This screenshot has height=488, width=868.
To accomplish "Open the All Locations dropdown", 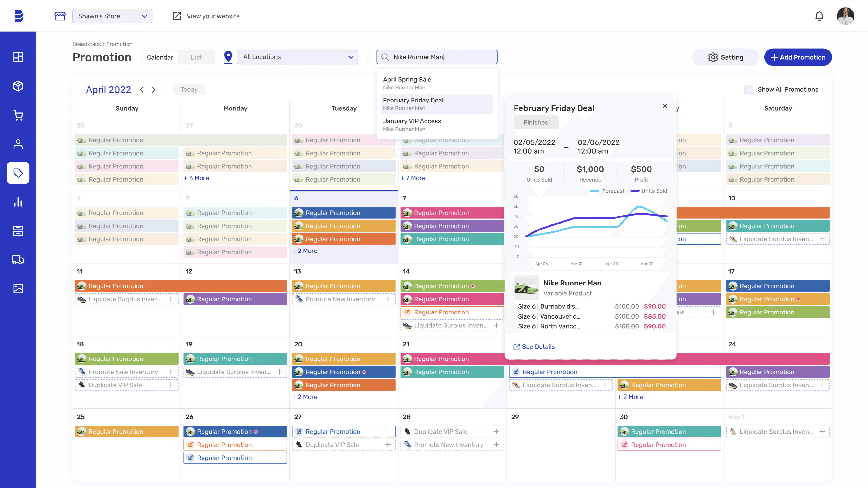I will pyautogui.click(x=298, y=57).
